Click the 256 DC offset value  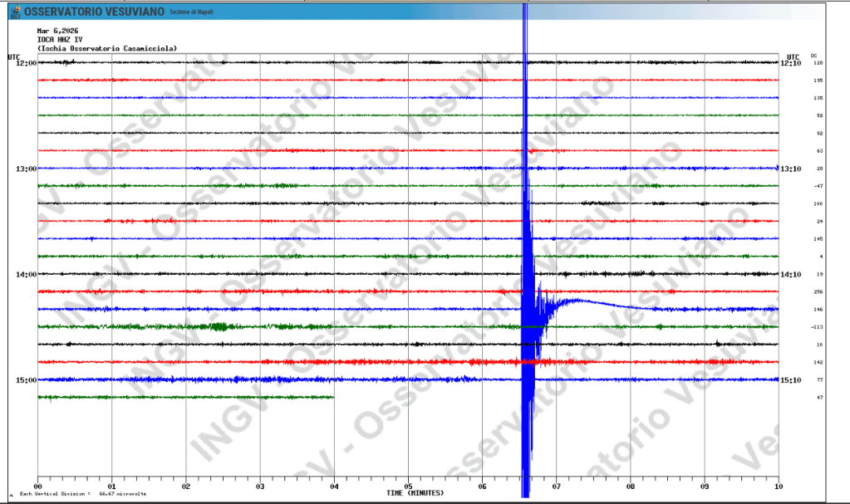[818, 291]
